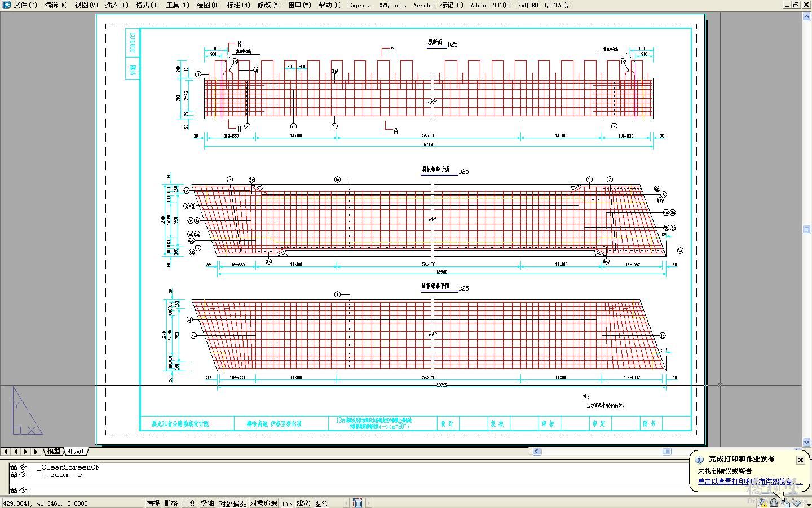The width and height of the screenshot is (812, 508).
Task: Minimize the drawing window
Action: (787, 5)
